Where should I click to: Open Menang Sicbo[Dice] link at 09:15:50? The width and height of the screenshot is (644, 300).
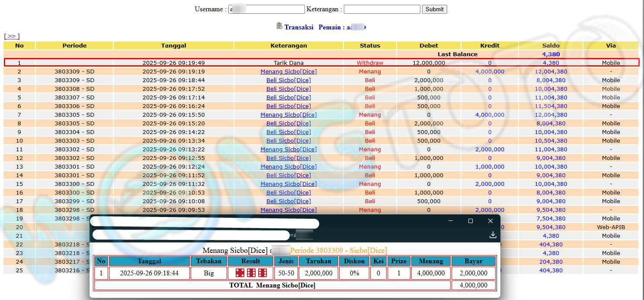[288, 115]
